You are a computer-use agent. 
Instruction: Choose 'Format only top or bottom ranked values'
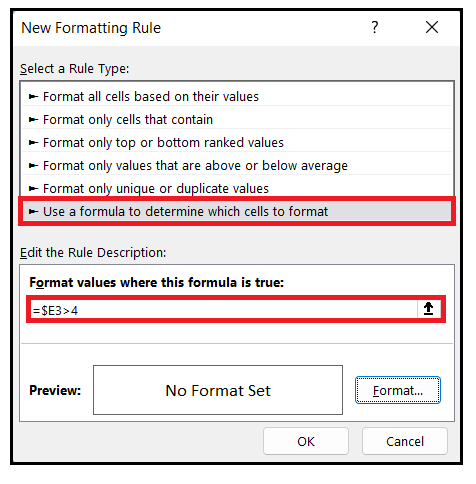point(237,143)
